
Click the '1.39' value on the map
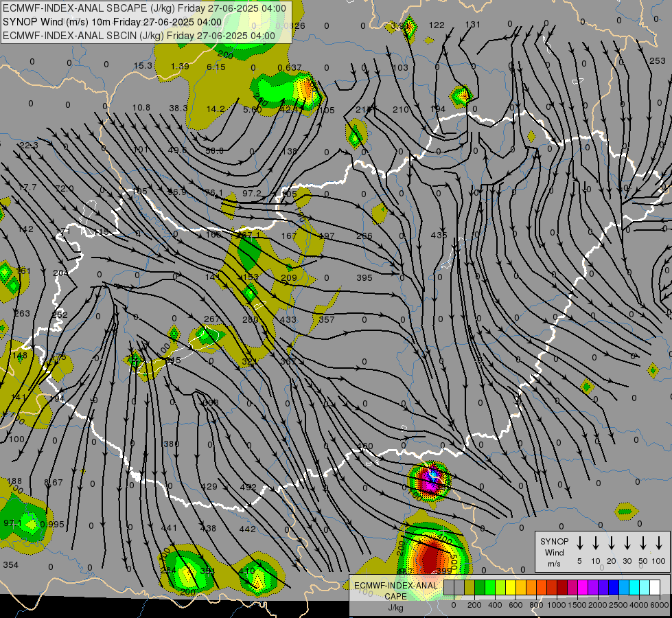click(x=180, y=66)
